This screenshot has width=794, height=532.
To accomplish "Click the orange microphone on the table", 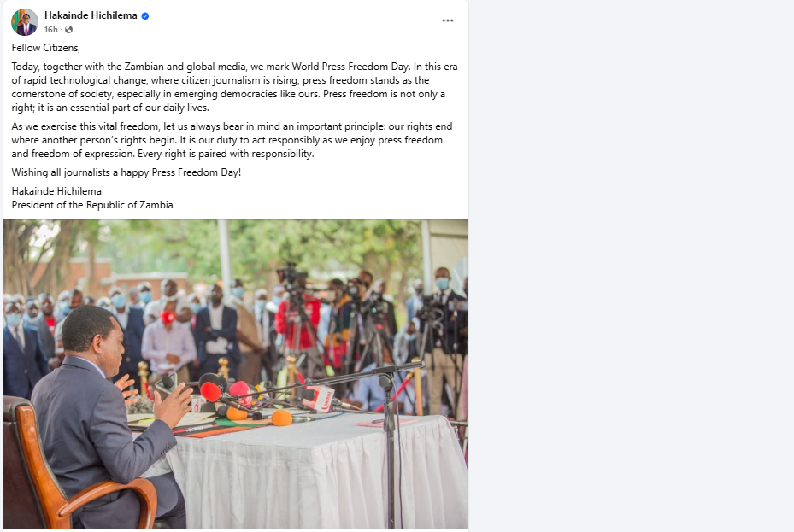I will click(x=281, y=418).
